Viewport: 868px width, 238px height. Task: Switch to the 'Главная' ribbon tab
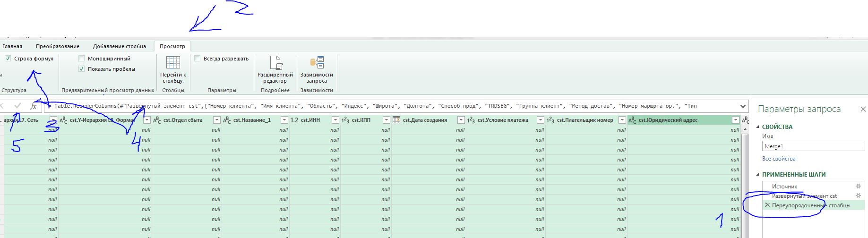click(x=12, y=46)
